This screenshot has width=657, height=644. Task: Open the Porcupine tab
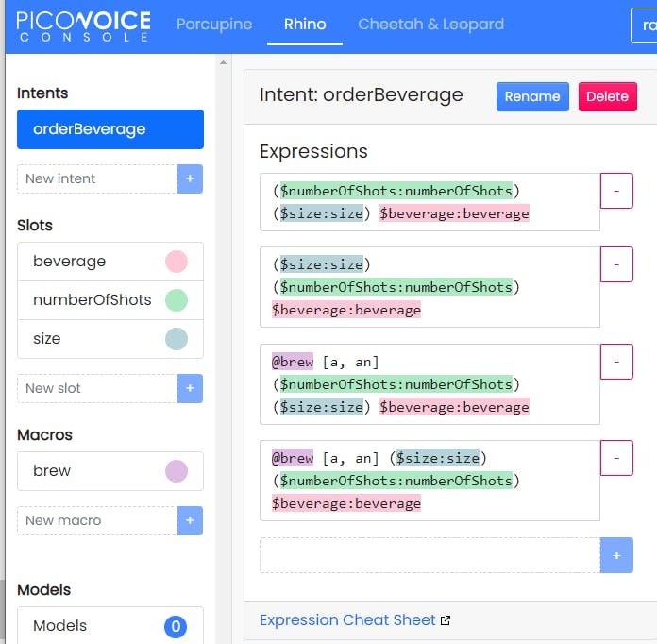click(216, 25)
